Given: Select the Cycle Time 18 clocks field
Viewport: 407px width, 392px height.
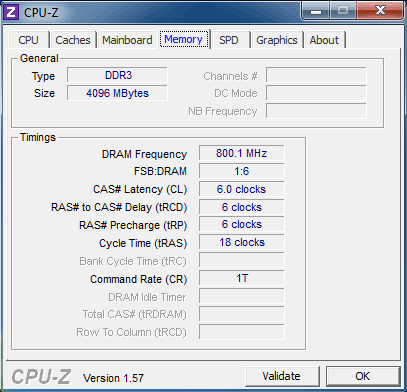Looking at the screenshot, I should [242, 242].
